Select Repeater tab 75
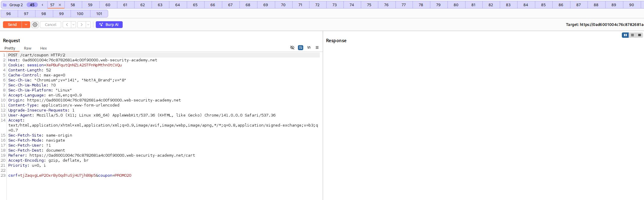The width and height of the screenshot is (644, 200). [x=369, y=5]
